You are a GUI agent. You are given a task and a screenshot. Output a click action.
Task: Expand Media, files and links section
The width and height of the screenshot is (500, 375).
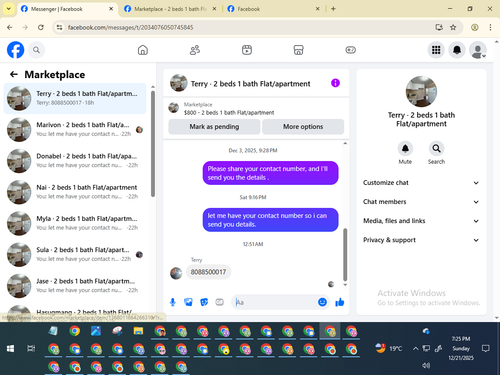421,221
